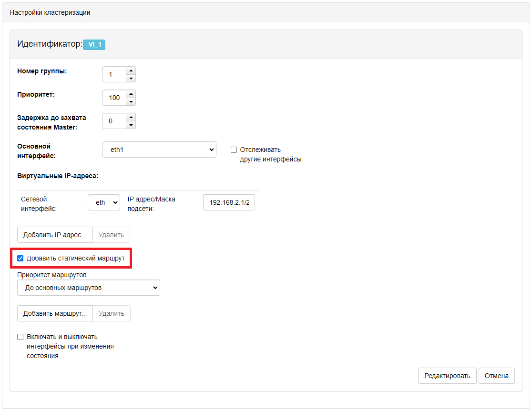Uncheck Добавить статический маршрут checkbox

click(20, 258)
